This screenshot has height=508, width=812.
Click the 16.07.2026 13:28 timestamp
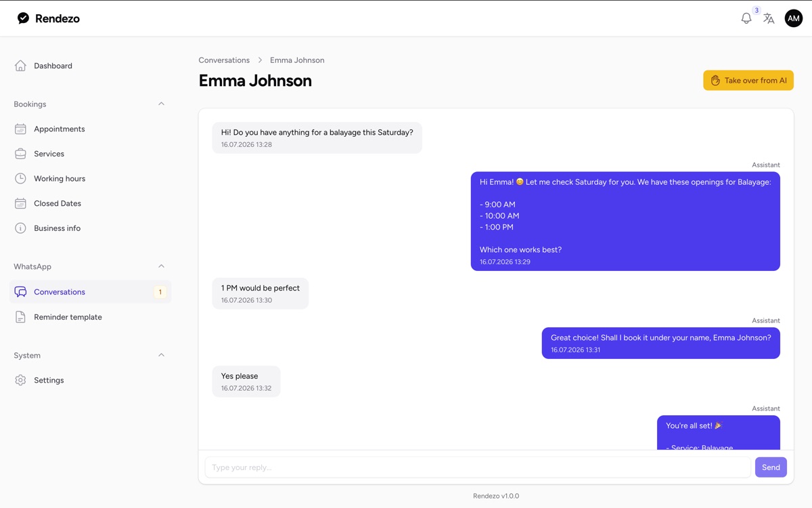click(246, 144)
